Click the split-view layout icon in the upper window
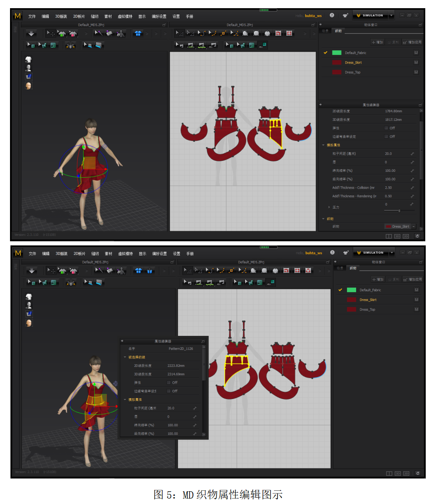This screenshot has width=438, height=504. coord(388,236)
